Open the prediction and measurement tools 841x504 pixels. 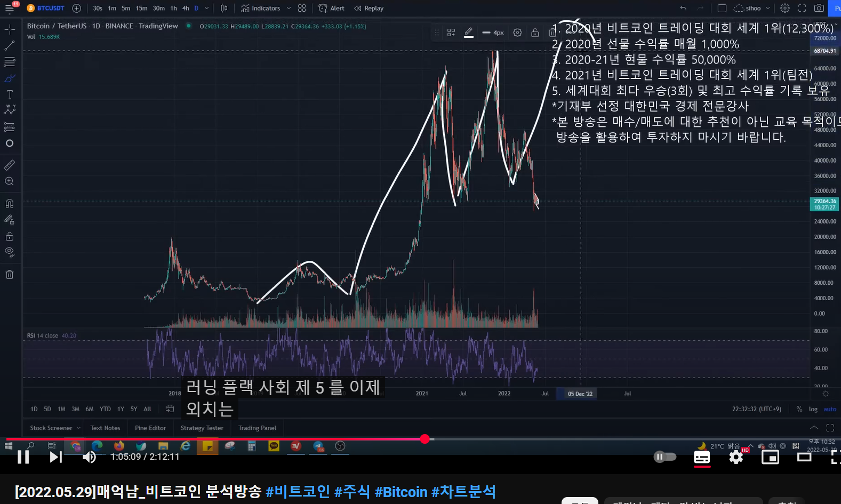(10, 127)
